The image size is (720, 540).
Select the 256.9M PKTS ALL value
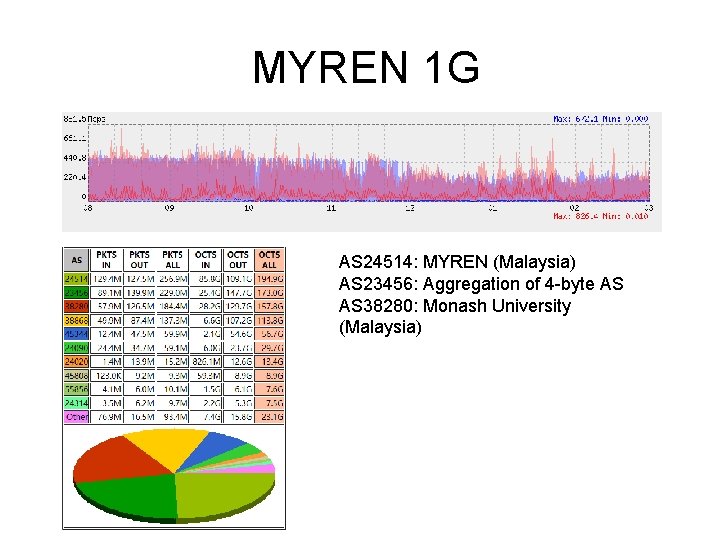[173, 279]
